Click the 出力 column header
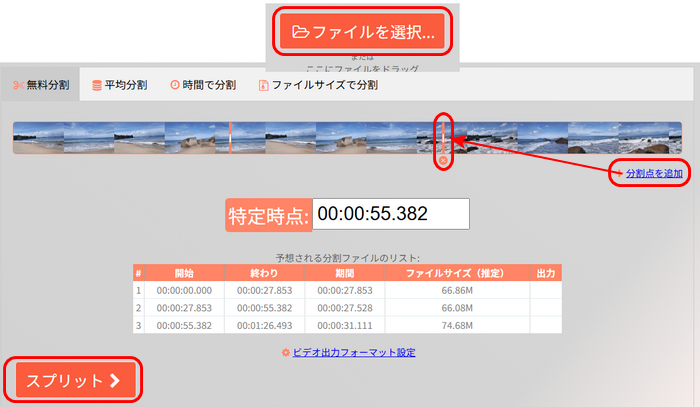 (546, 273)
